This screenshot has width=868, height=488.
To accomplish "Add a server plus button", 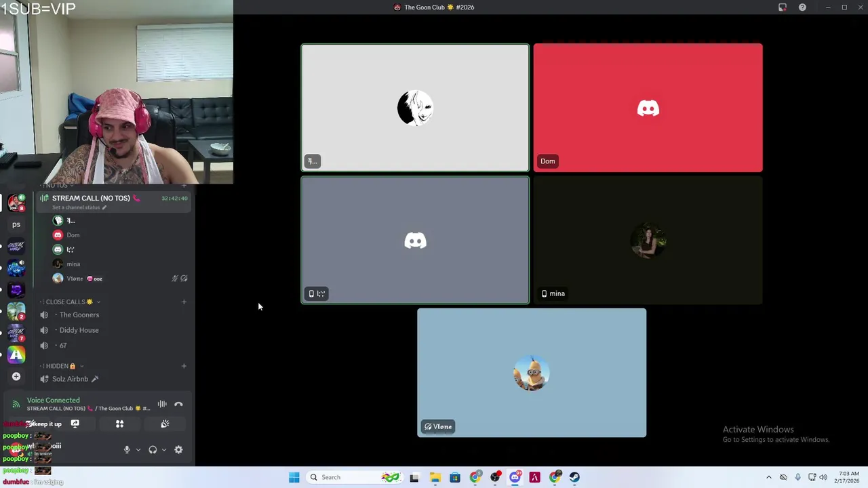I will click(16, 377).
